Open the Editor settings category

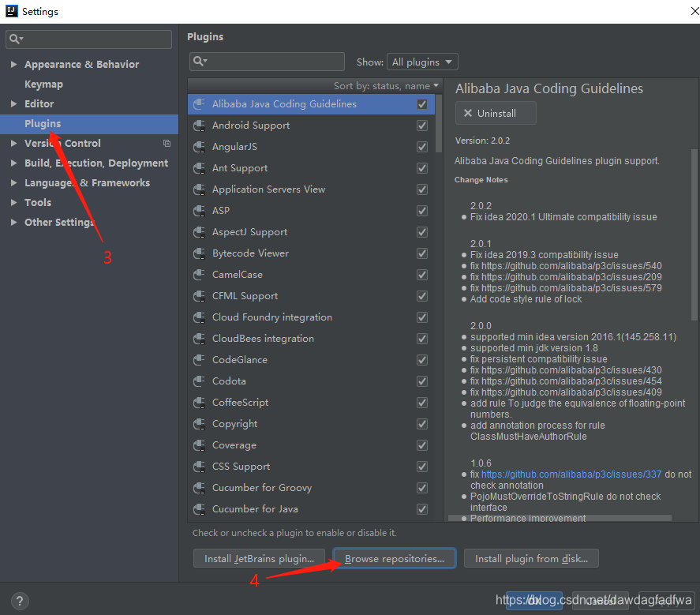click(x=39, y=103)
